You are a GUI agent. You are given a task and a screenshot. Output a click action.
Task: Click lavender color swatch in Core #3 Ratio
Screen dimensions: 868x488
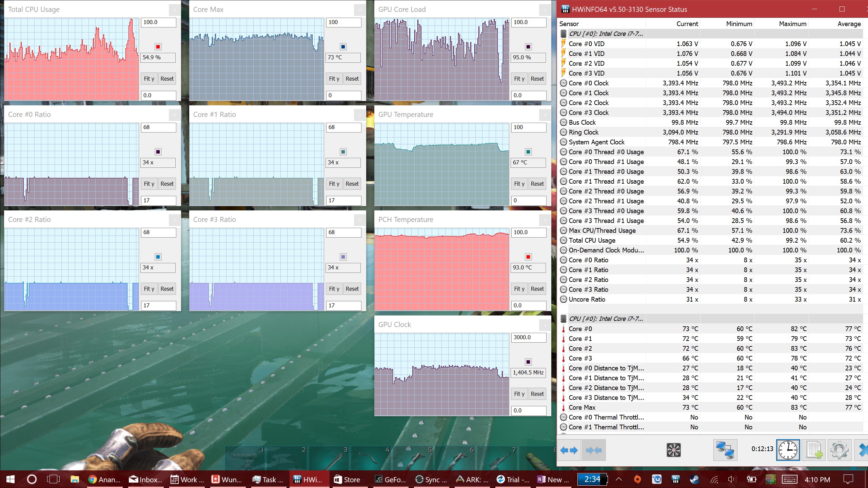coord(343,257)
